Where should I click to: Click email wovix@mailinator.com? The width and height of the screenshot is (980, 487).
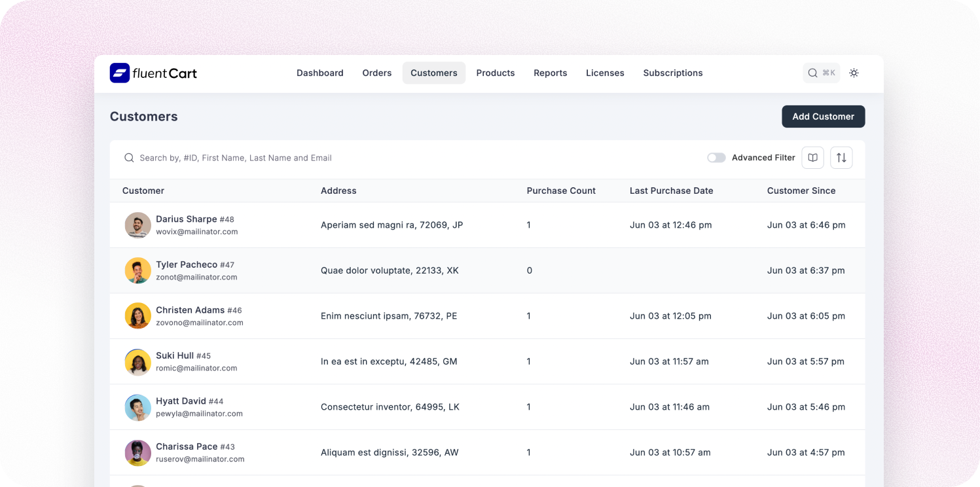(x=197, y=232)
